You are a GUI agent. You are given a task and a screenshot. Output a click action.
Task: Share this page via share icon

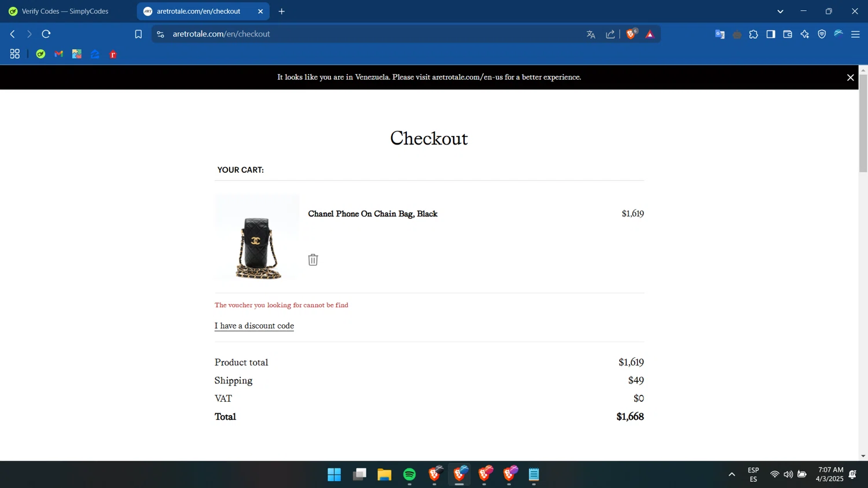click(610, 35)
